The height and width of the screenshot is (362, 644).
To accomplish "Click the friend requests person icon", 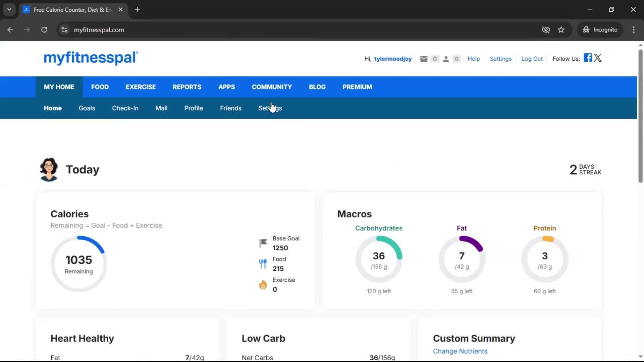I will [x=446, y=59].
